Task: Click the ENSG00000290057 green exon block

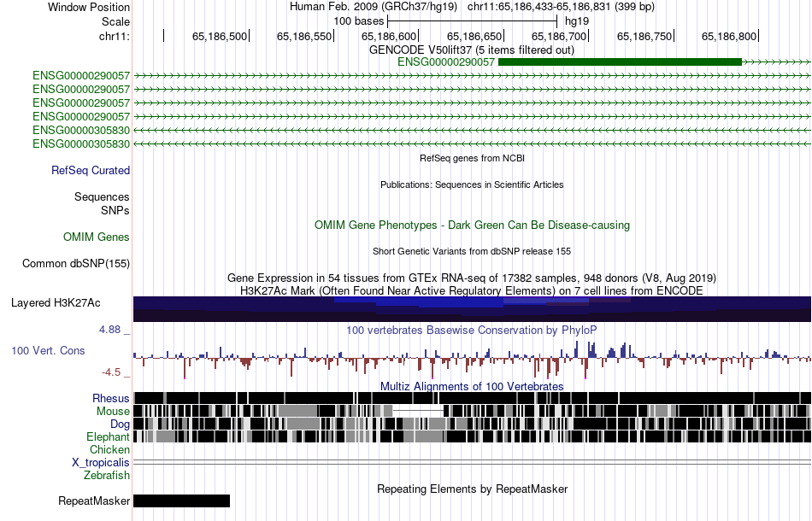Action: click(x=620, y=62)
